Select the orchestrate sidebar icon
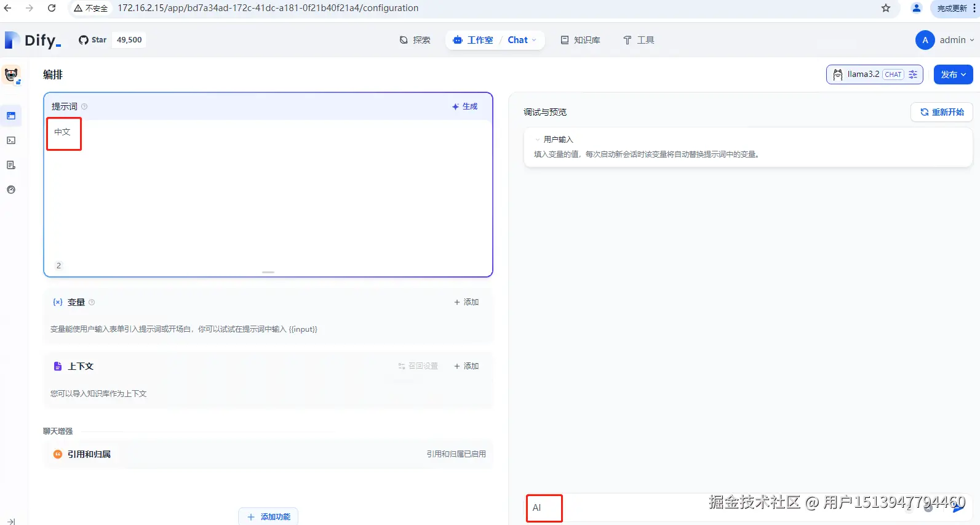Viewport: 980px width, 525px height. [x=11, y=116]
